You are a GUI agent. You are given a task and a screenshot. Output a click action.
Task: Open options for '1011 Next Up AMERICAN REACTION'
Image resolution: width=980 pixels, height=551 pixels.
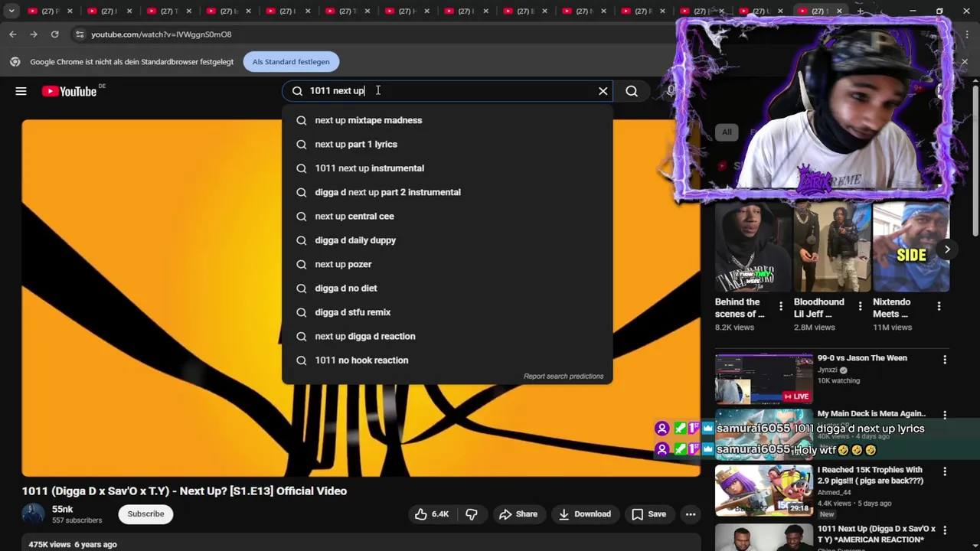pos(945,530)
